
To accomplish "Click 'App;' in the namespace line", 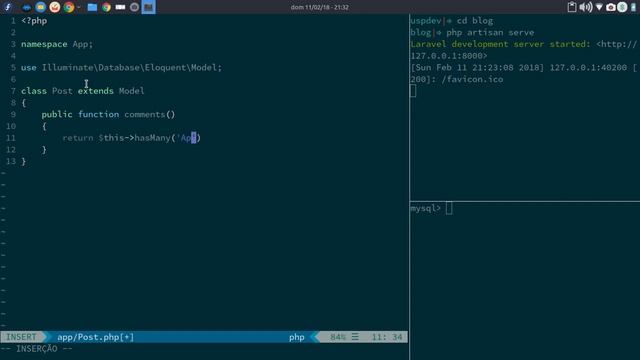I will point(83,44).
